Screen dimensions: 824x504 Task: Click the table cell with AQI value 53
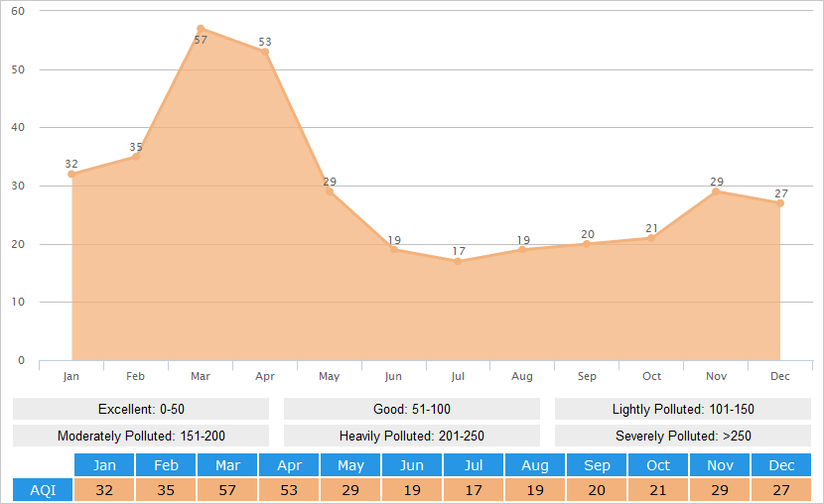pyautogui.click(x=289, y=490)
